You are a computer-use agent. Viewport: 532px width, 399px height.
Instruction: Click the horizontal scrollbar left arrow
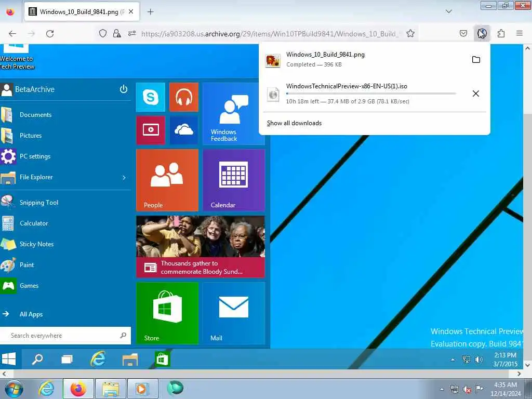(4, 374)
